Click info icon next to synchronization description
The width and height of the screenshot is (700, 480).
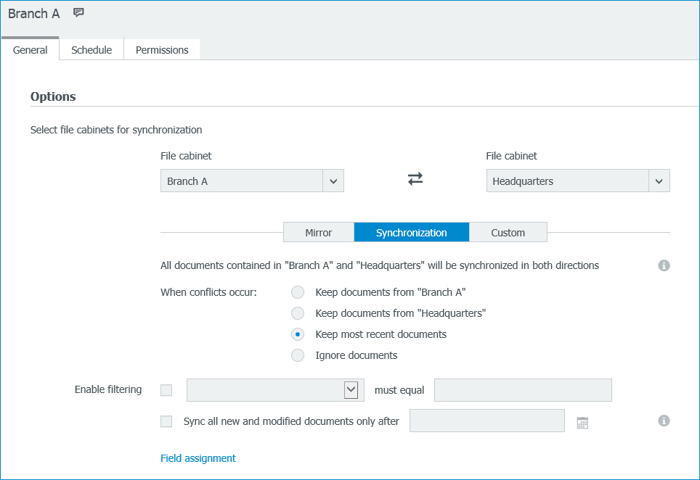663,265
